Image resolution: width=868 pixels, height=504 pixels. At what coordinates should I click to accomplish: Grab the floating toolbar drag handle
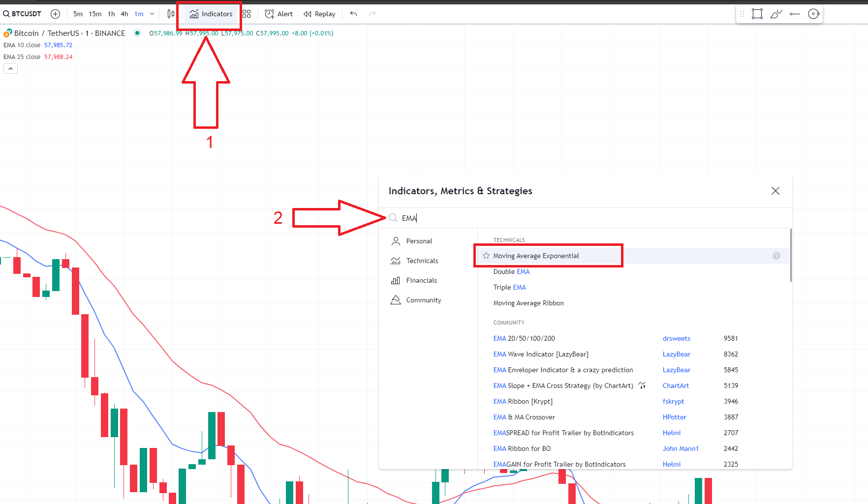[x=742, y=14]
